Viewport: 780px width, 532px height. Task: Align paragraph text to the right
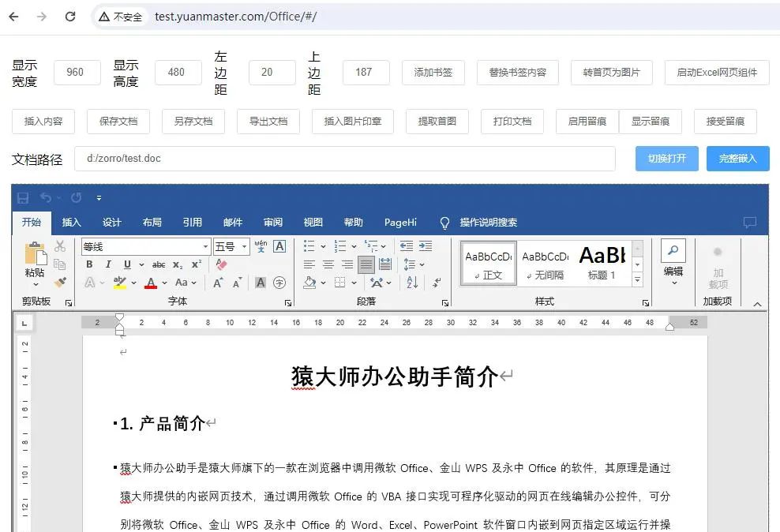pos(347,264)
